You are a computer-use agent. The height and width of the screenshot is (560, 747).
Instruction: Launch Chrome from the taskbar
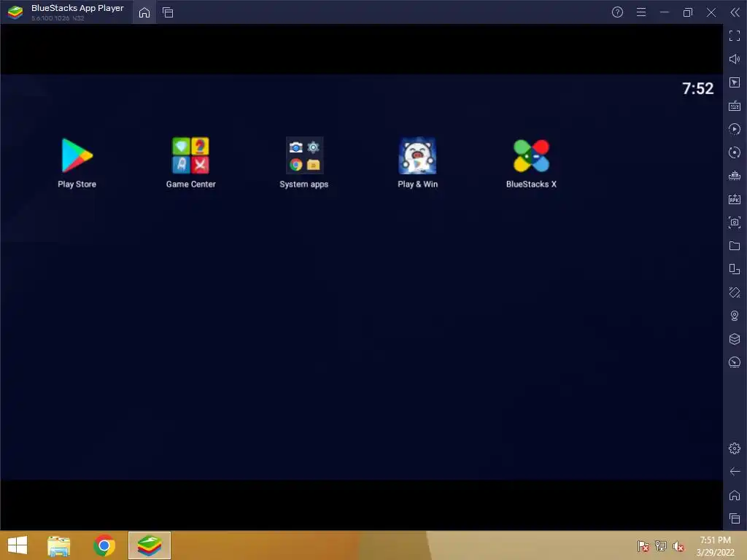pyautogui.click(x=104, y=545)
